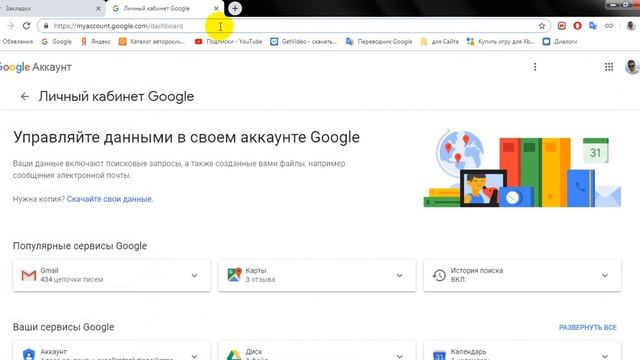Go back with the arrow beside Личный кабинет
The width and height of the screenshot is (640, 360).
point(24,97)
